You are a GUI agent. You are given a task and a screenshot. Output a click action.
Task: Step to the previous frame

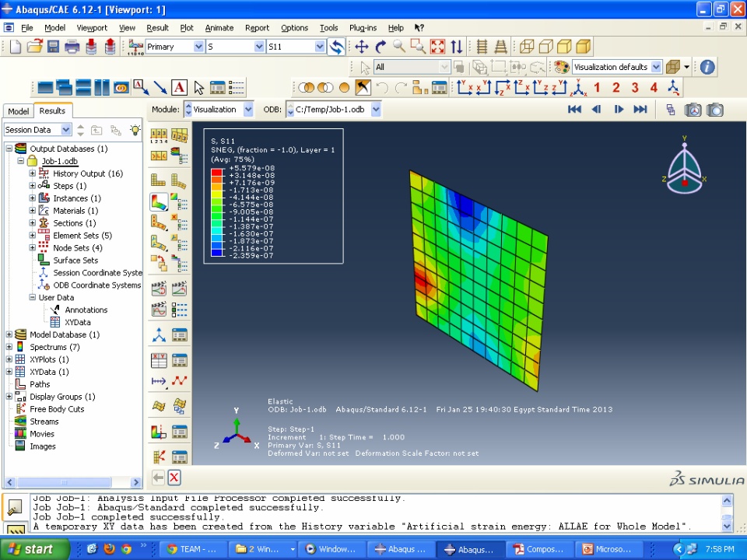(x=596, y=110)
